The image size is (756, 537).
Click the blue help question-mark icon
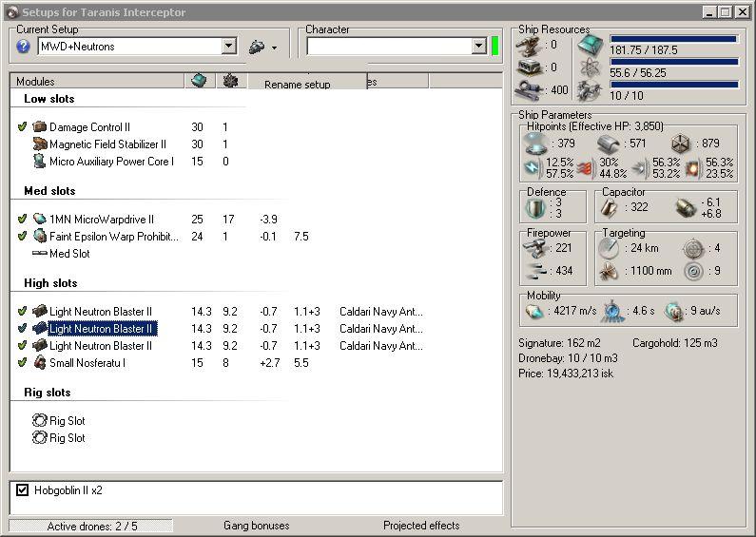click(x=23, y=47)
